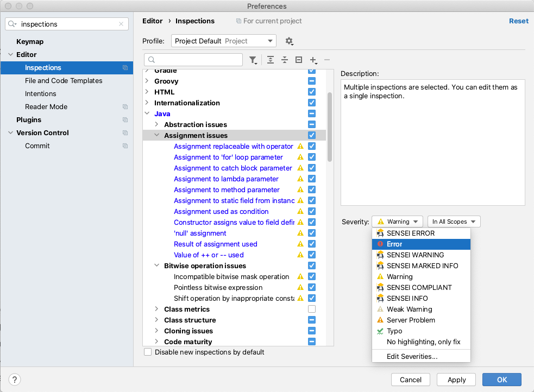This screenshot has width=534, height=392.
Task: Click the search magnifier in settings search
Action: 12,24
